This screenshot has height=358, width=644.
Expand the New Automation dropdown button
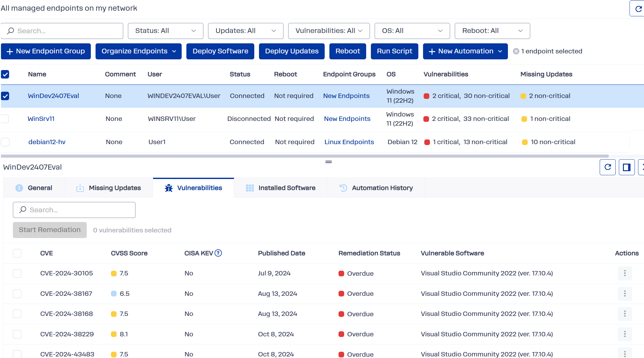point(465,51)
